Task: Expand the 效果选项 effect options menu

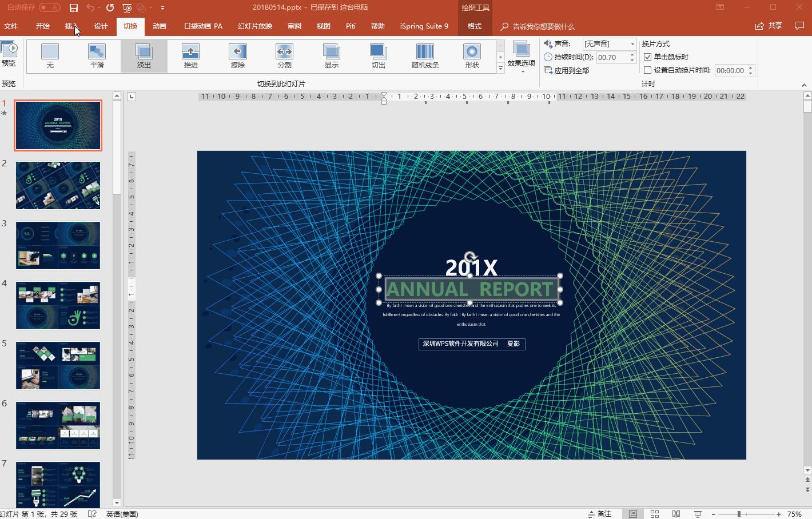Action: (521, 57)
